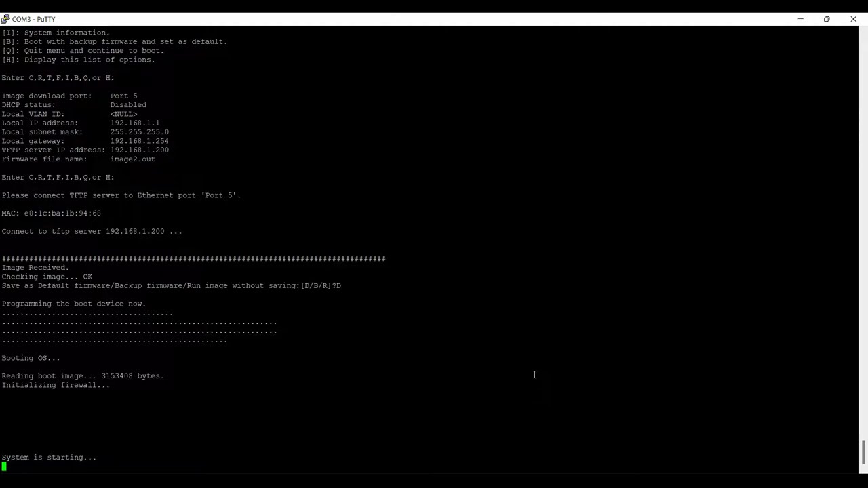Click firmware file name value 'image2.out'
This screenshot has width=868, height=488.
coord(133,159)
